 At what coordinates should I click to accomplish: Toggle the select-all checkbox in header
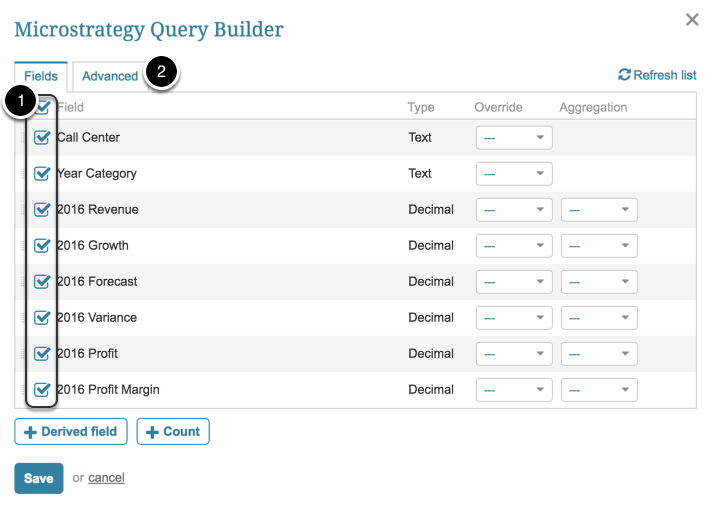[43, 107]
